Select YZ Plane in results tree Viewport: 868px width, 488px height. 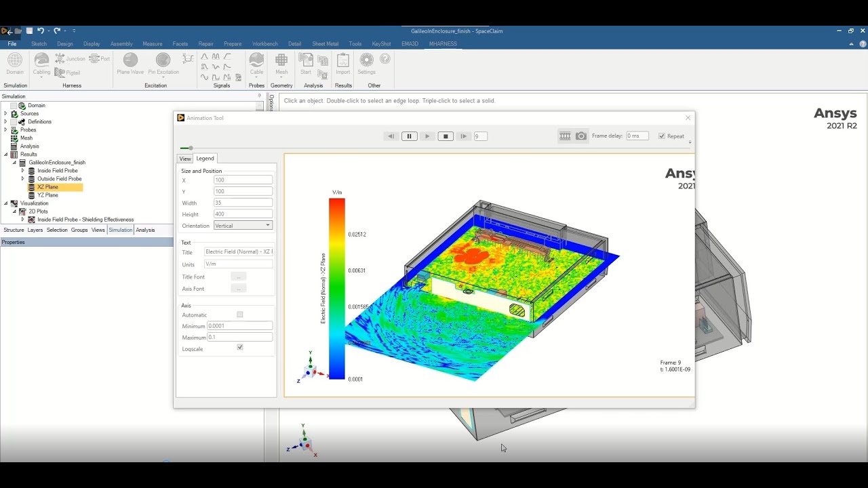47,195
